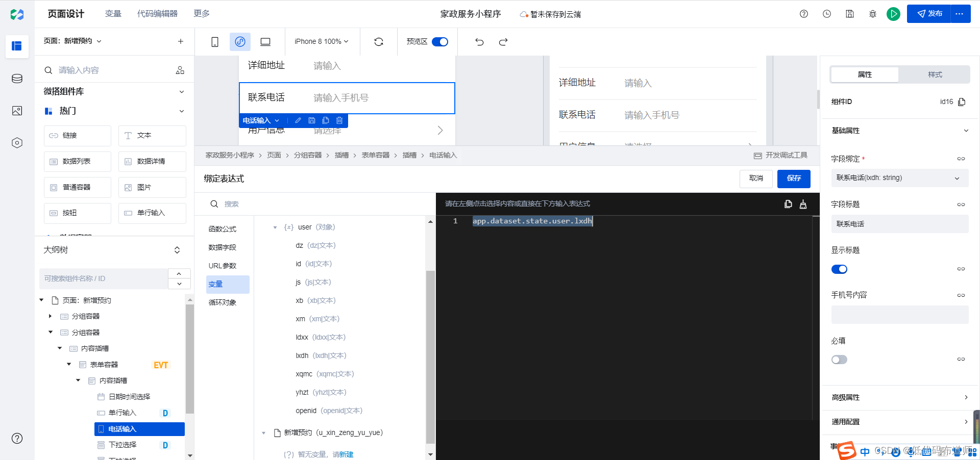Viewport: 980px width, 460px height.
Task: Click 保存 button for expression
Action: tap(794, 178)
